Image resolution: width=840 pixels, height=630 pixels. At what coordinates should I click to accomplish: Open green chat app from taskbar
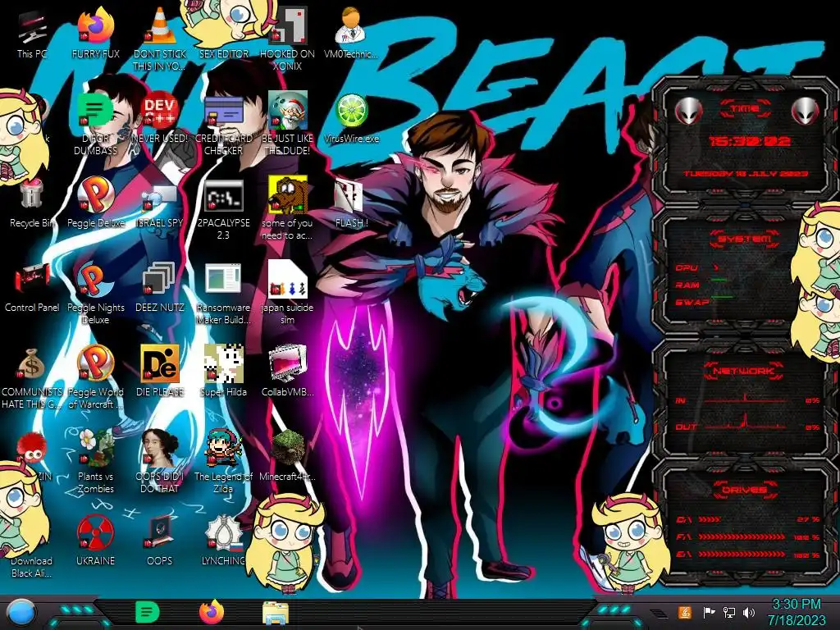tap(148, 612)
